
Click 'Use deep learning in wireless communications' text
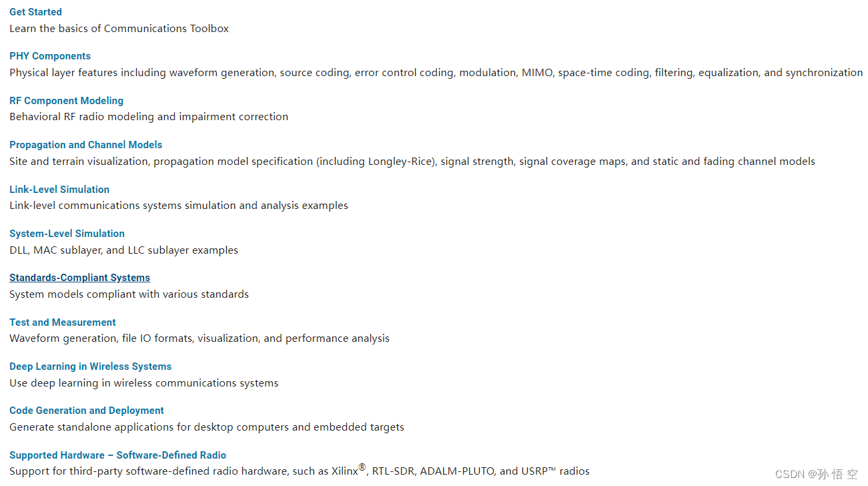(144, 383)
